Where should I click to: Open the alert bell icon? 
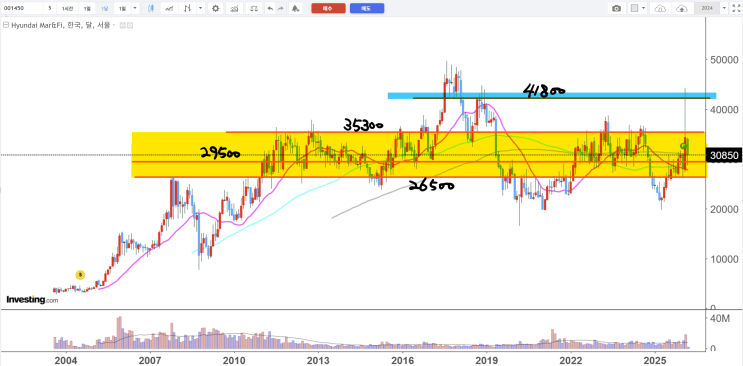pyautogui.click(x=296, y=8)
